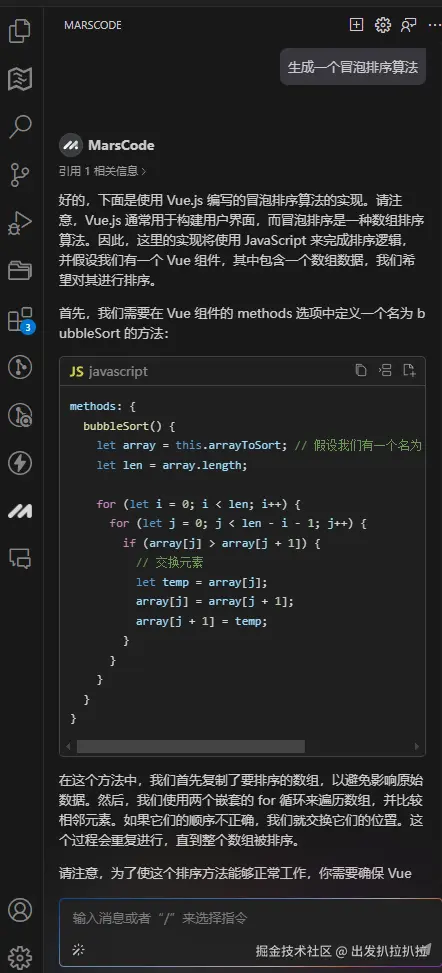442x973 pixels.
Task: Click the MarsCode assistant name
Action: 121,145
